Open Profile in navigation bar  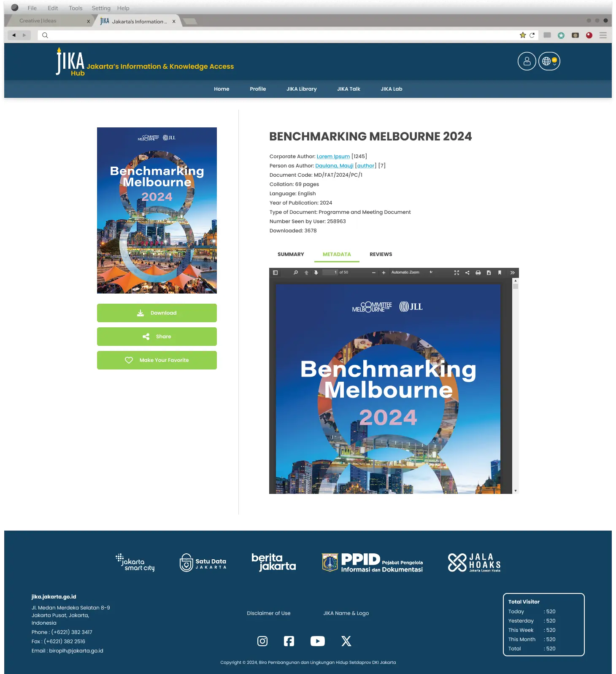click(258, 89)
